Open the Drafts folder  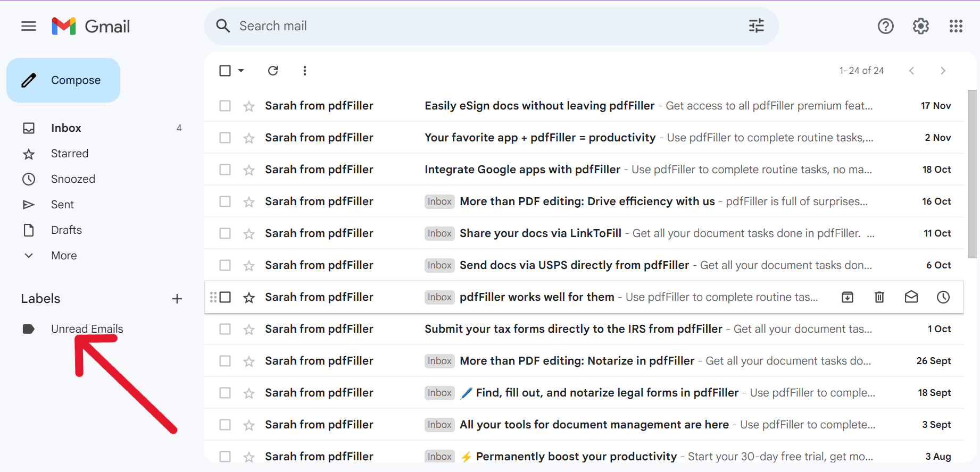(x=67, y=230)
